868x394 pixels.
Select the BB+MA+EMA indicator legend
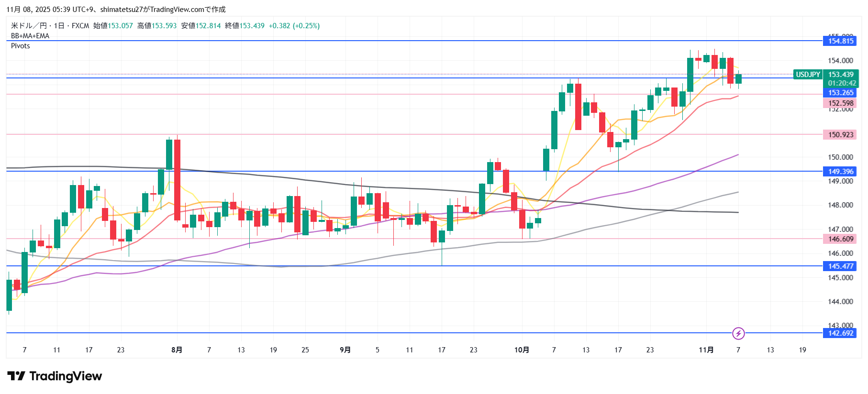(30, 36)
